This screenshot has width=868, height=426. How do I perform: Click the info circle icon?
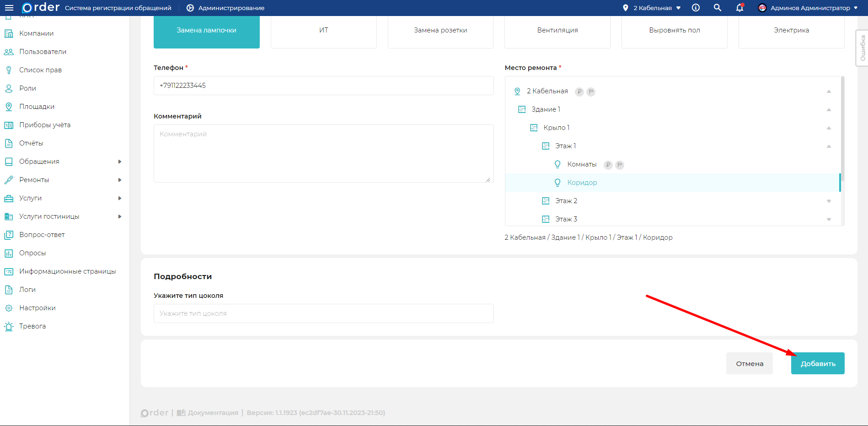tap(696, 8)
